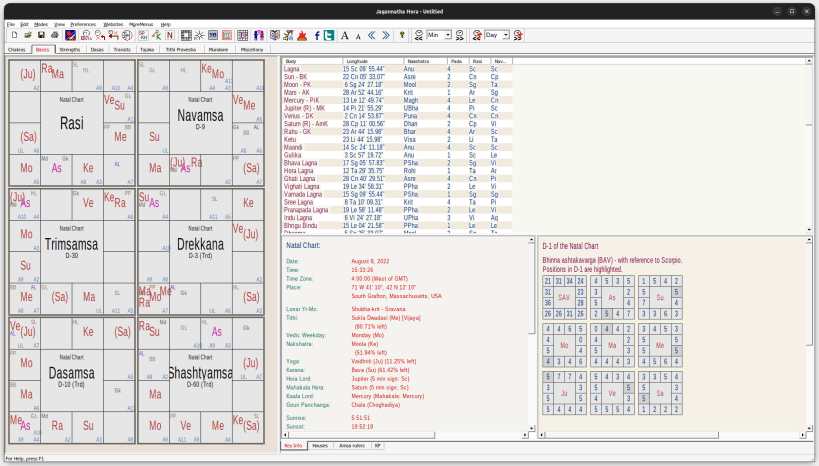Viewport: 819px width, 466px height.
Task: Create a new chart with New icon
Action: 15,36
